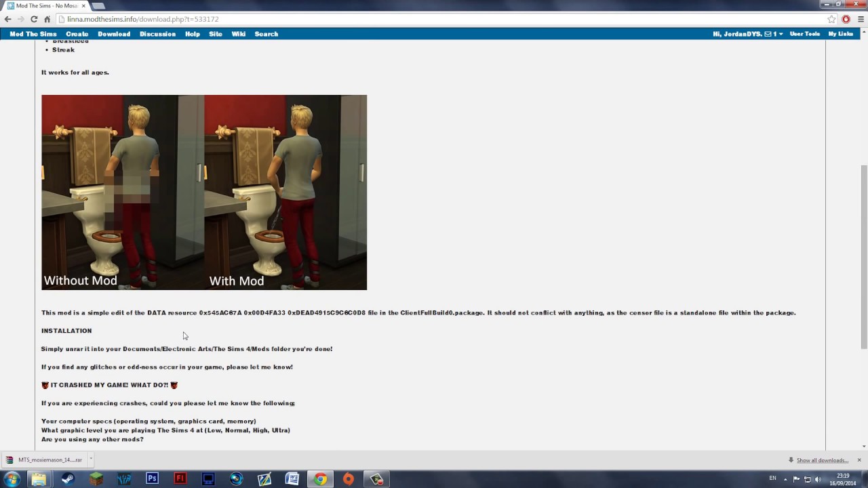Launch Origin from the taskbar

point(348,479)
